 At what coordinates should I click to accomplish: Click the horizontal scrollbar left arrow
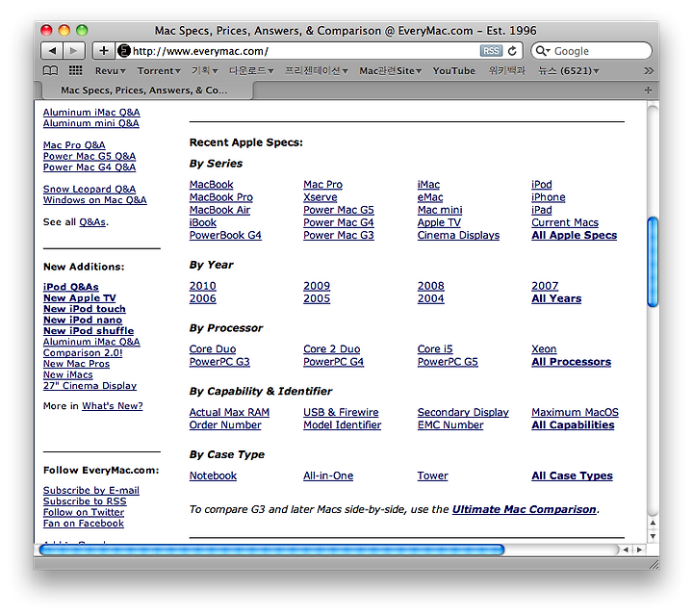626,550
